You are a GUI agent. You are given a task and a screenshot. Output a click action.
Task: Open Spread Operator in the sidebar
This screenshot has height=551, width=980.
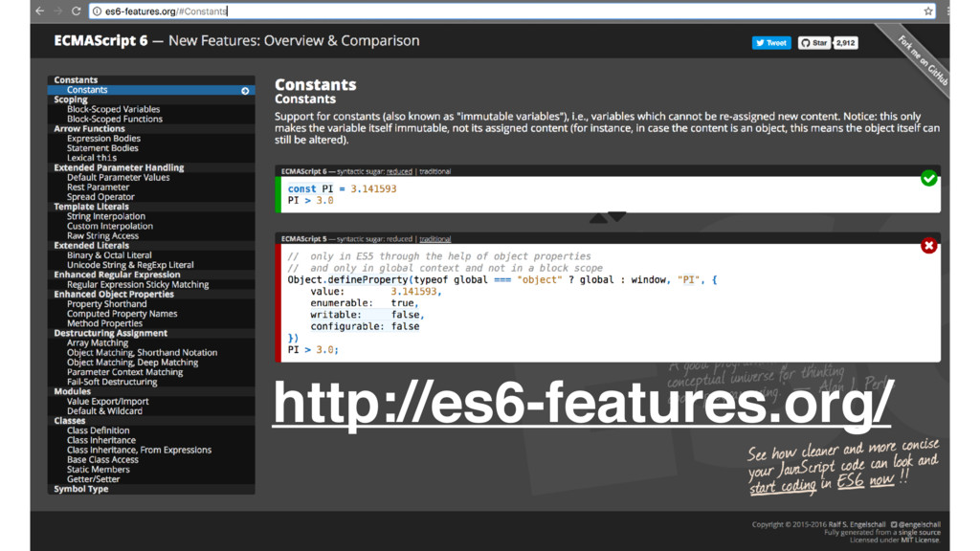tap(100, 197)
